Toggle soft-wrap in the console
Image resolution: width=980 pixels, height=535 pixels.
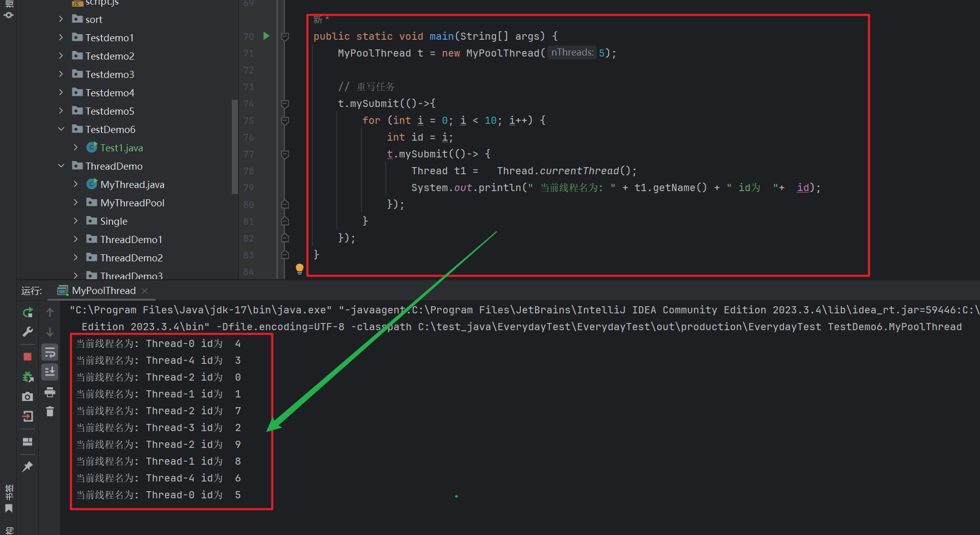(x=50, y=352)
